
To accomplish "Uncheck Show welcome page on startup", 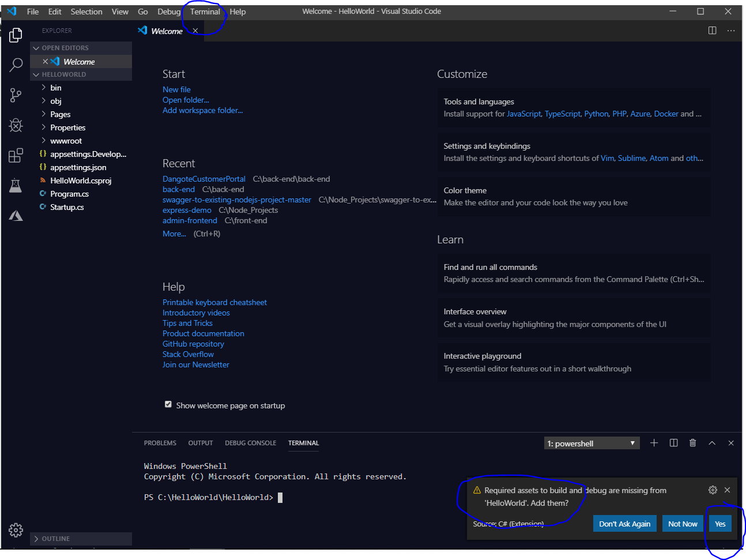I will (x=168, y=404).
